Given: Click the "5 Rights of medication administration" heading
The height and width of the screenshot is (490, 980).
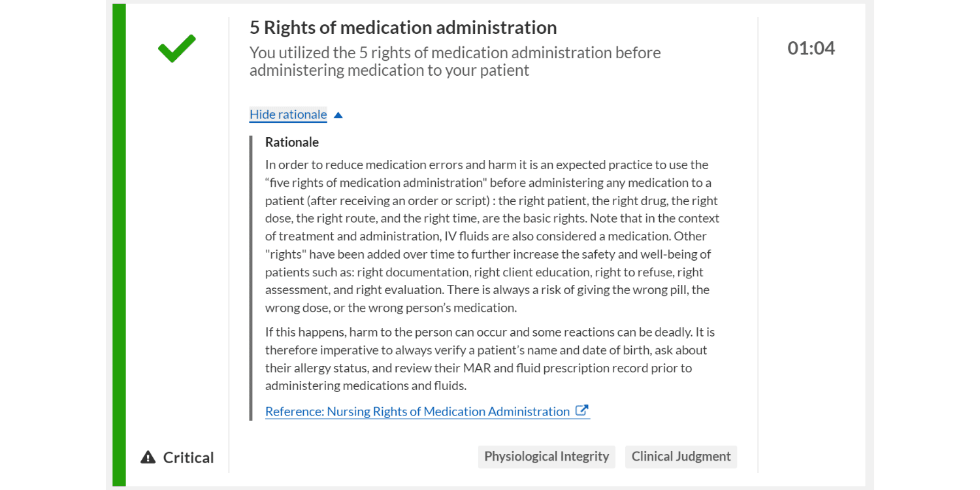Looking at the screenshot, I should click(403, 27).
